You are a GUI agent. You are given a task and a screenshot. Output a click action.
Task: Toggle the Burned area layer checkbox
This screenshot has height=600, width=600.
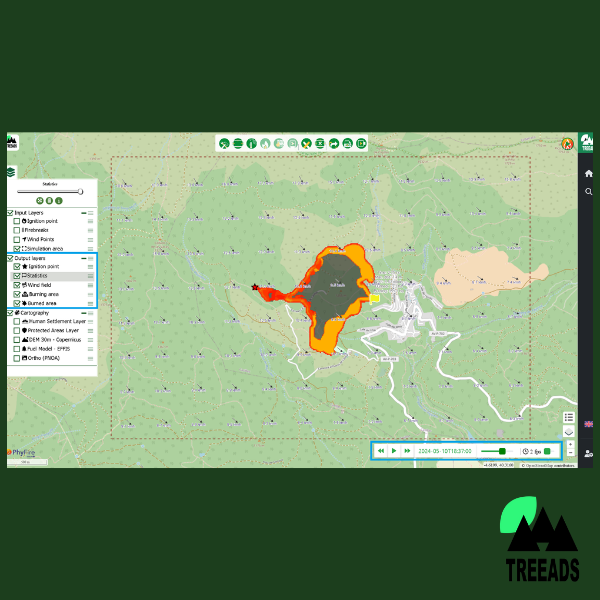(17, 303)
